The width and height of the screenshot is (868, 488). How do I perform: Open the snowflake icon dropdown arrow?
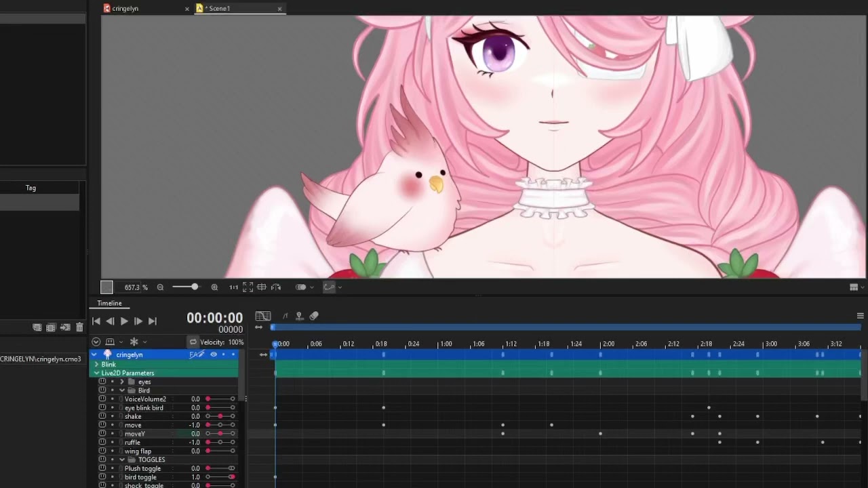144,342
